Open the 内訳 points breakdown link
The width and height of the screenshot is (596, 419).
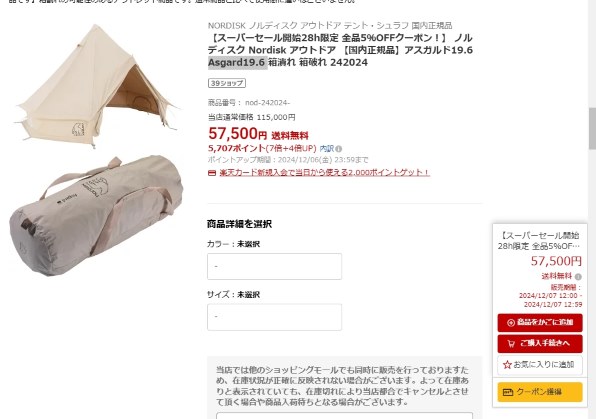coord(327,149)
